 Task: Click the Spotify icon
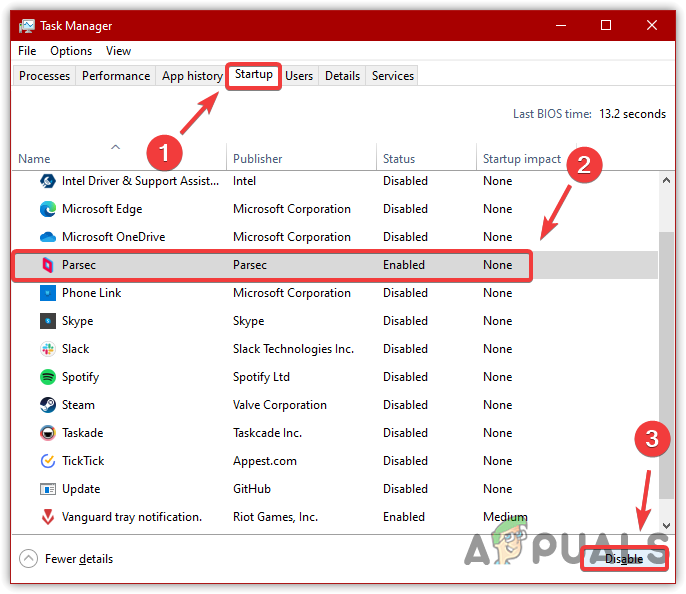pyautogui.click(x=48, y=377)
